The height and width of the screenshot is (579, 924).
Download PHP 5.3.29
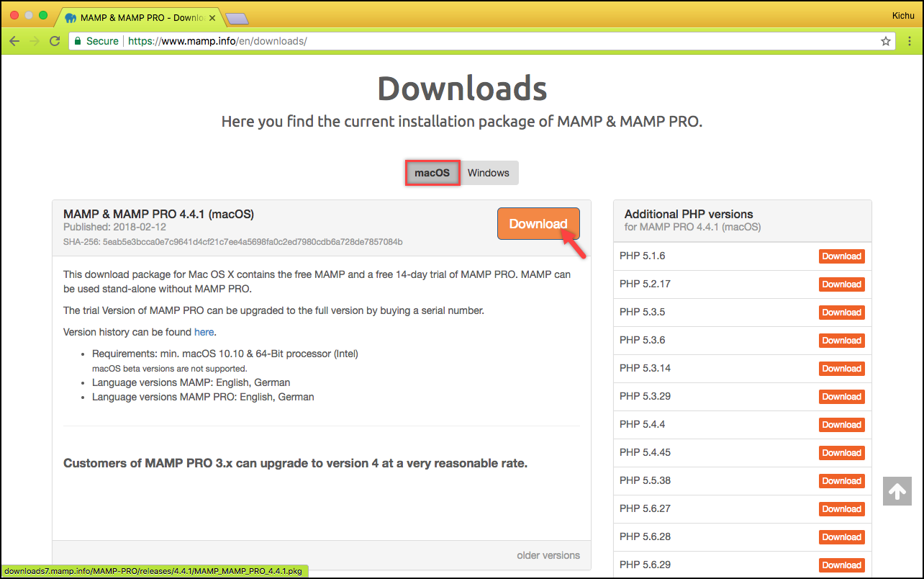tap(841, 397)
